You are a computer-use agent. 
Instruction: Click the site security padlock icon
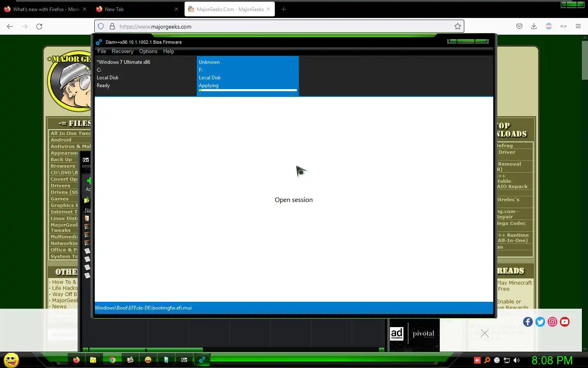point(112,26)
